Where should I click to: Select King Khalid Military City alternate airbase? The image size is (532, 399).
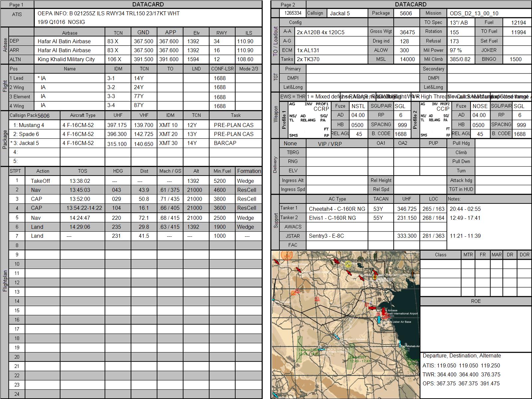(x=66, y=59)
